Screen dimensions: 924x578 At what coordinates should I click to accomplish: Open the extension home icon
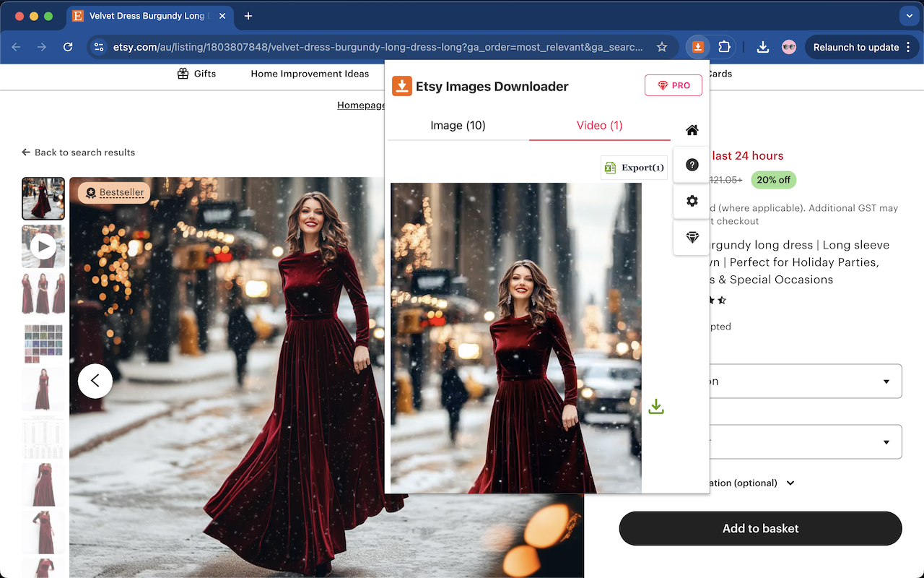(692, 130)
